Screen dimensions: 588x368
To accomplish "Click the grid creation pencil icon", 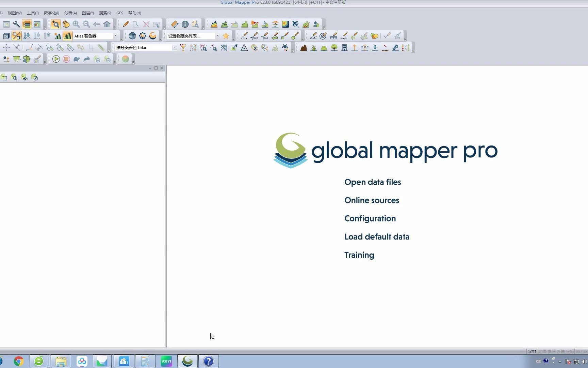I will tap(333, 36).
